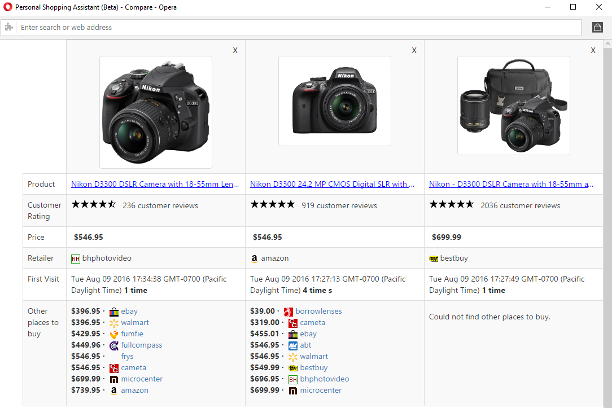The width and height of the screenshot is (612, 408).
Task: Click the microcenter icon next to second column $699.99
Action: coord(293,391)
